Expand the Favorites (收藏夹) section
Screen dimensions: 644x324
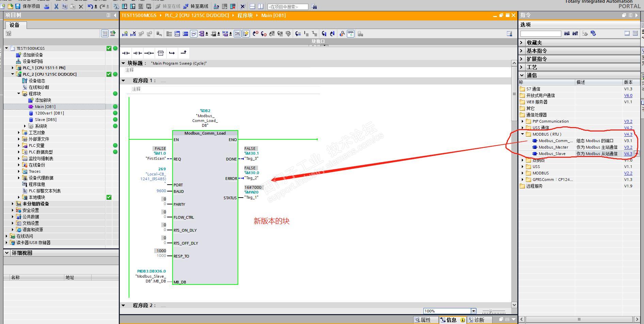[x=522, y=43]
